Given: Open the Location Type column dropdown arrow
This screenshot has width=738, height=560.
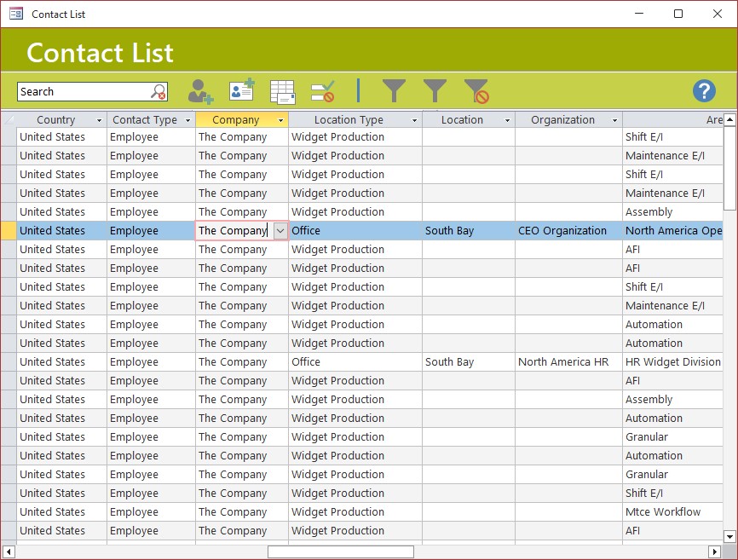Looking at the screenshot, I should pyautogui.click(x=414, y=120).
